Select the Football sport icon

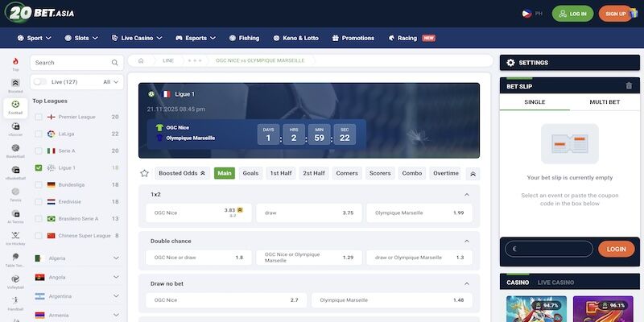pyautogui.click(x=15, y=105)
